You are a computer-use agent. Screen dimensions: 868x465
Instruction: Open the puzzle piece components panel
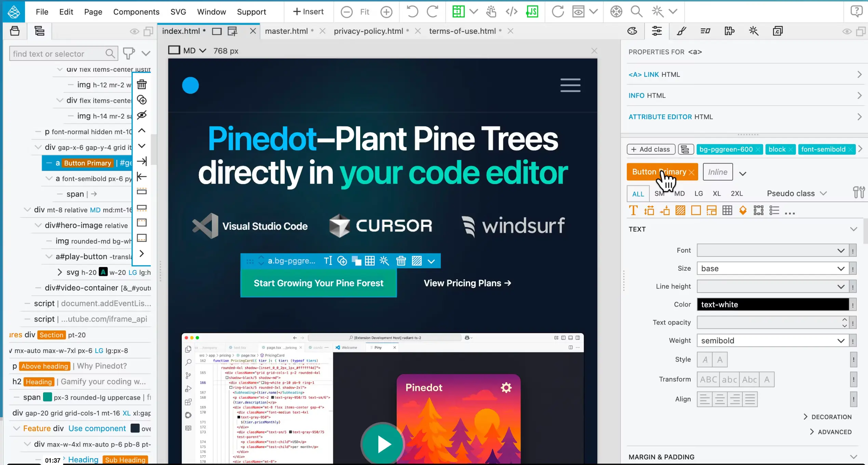click(x=729, y=31)
